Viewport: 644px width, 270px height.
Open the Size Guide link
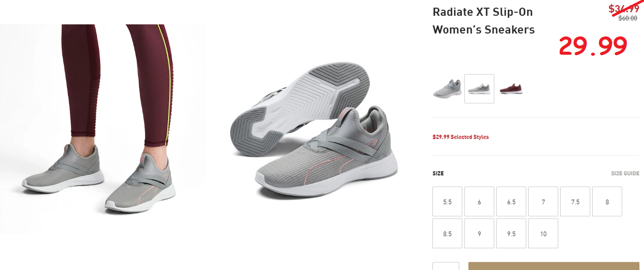[x=625, y=173]
